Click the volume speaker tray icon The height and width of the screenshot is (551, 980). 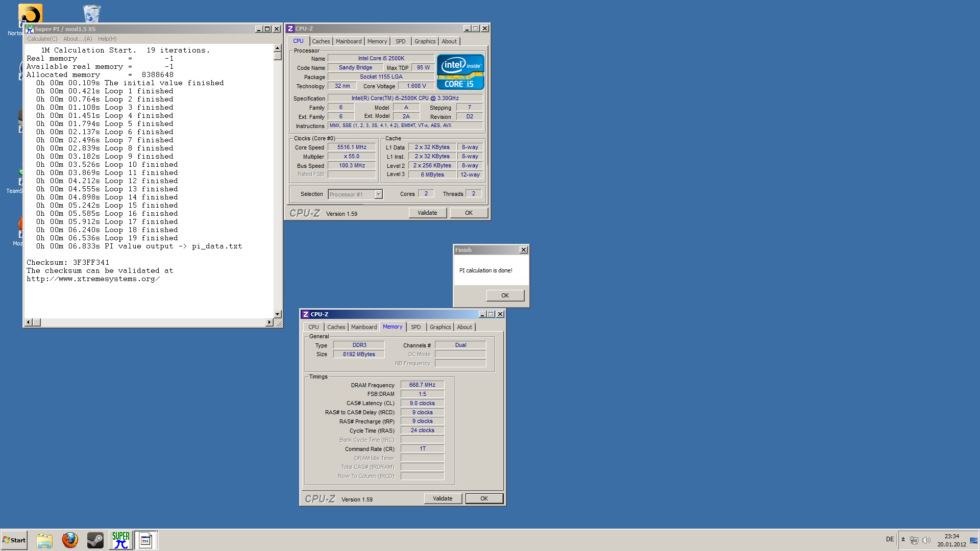[x=926, y=540]
